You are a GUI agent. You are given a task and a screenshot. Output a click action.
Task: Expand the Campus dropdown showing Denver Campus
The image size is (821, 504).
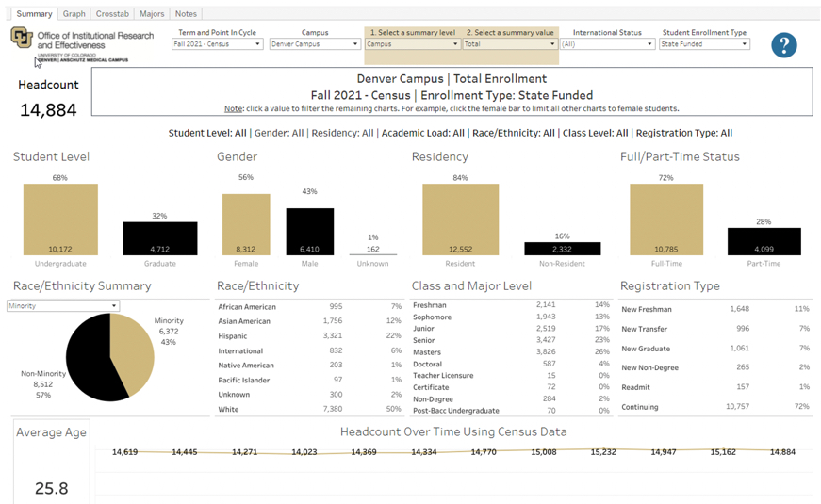315,44
